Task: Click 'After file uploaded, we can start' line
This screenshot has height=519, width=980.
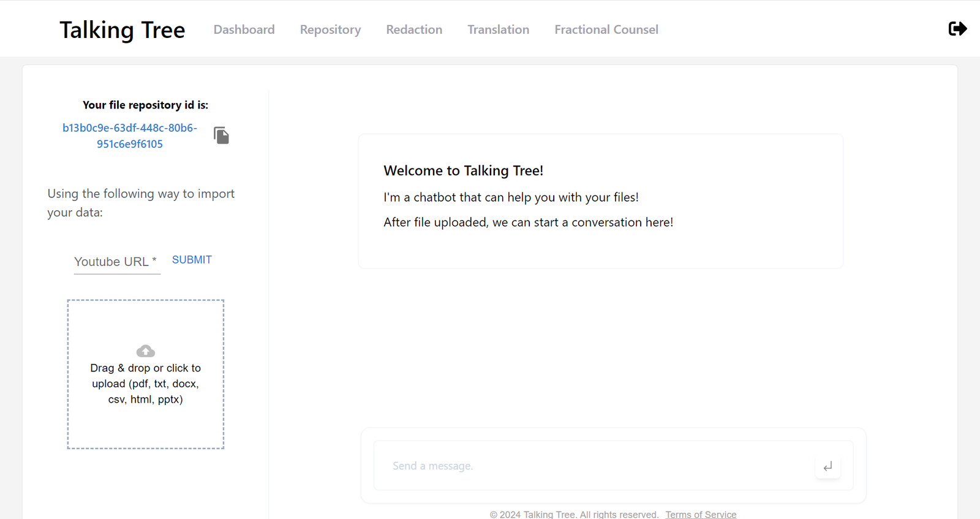Action: pyautogui.click(x=528, y=222)
